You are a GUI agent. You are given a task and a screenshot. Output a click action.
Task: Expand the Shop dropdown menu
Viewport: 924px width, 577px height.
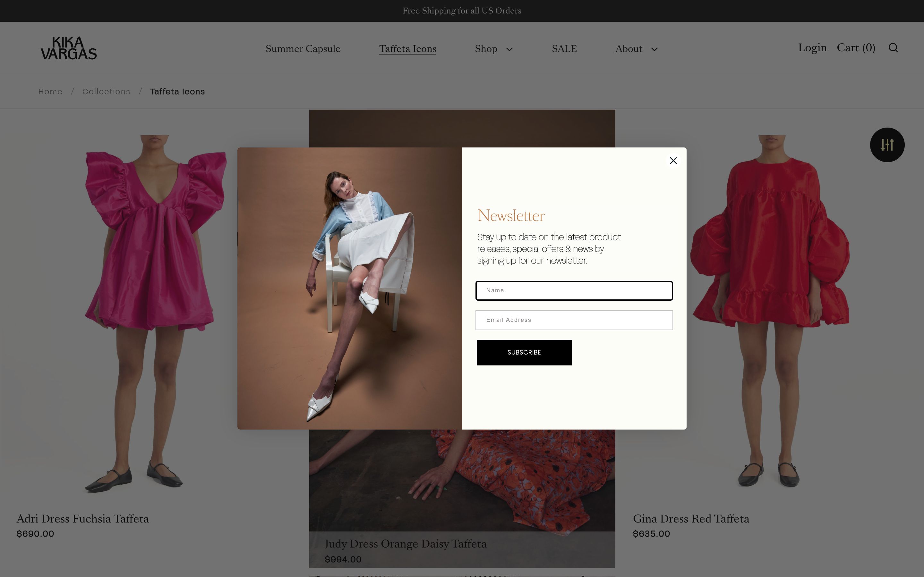click(486, 48)
